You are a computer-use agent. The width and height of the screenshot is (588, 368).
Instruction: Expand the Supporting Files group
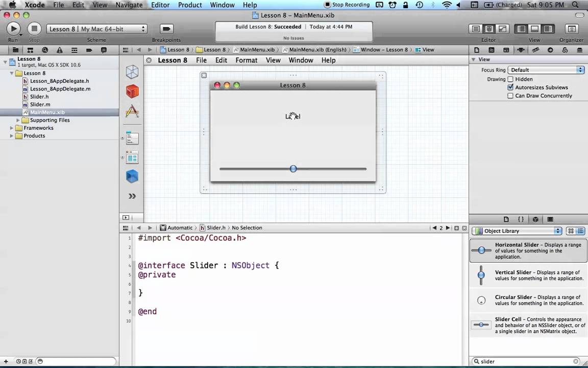pyautogui.click(x=18, y=120)
